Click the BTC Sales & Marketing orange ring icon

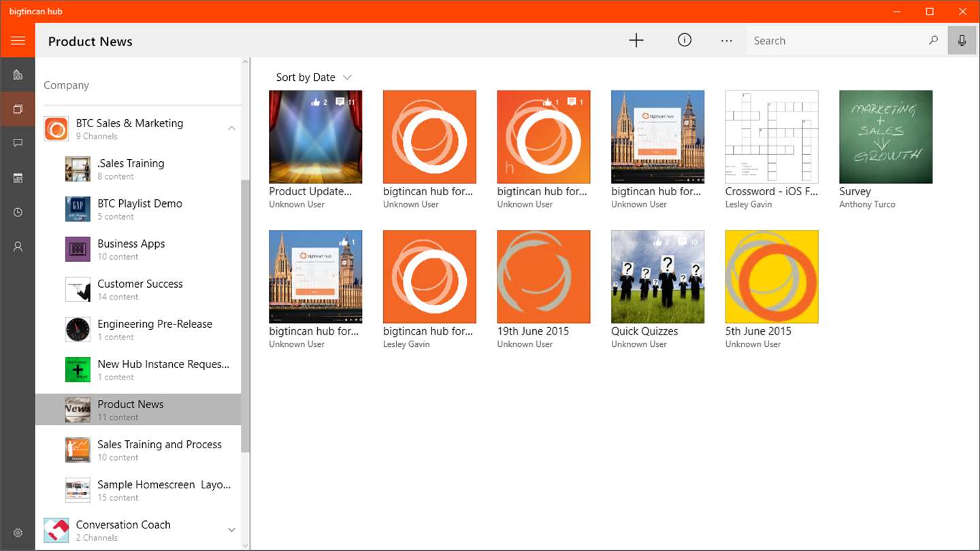click(x=56, y=129)
